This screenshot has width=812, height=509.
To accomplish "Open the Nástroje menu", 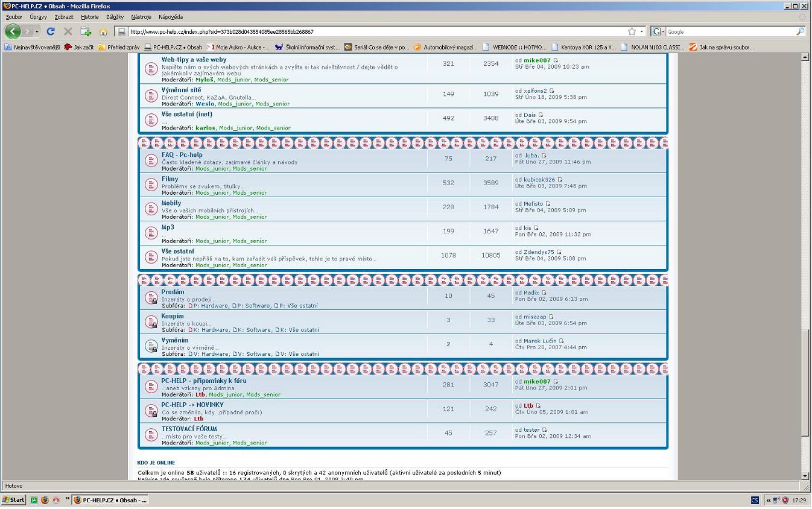I will (x=141, y=17).
